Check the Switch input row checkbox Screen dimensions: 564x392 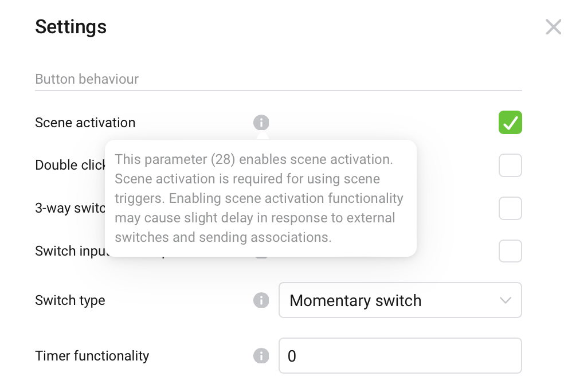[510, 251]
